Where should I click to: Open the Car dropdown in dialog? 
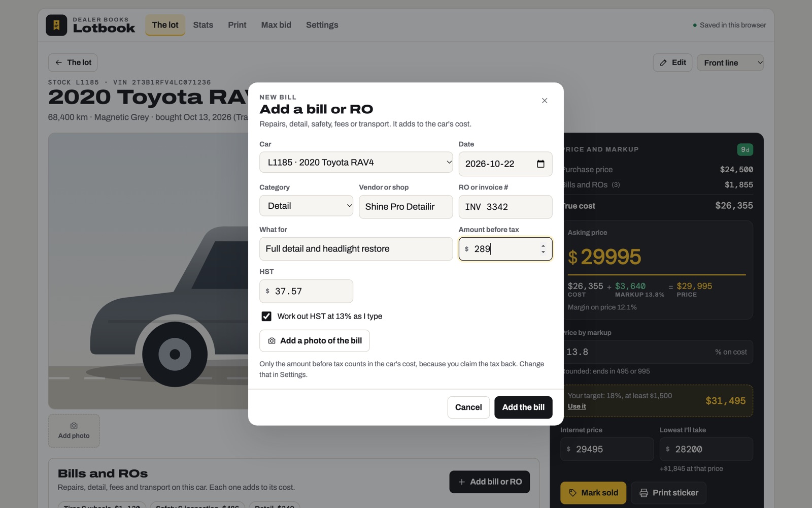[356, 163]
